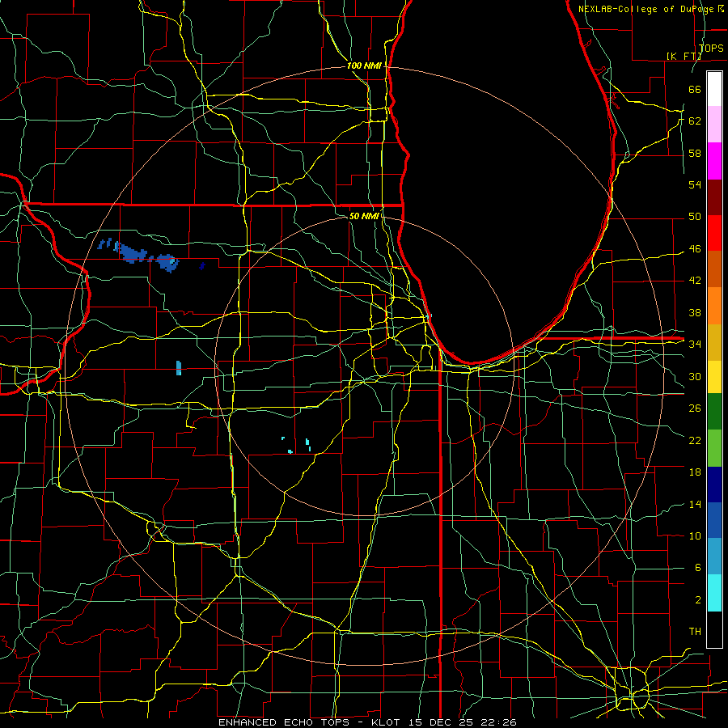
Task: Click the legend value "58"
Action: click(x=695, y=153)
